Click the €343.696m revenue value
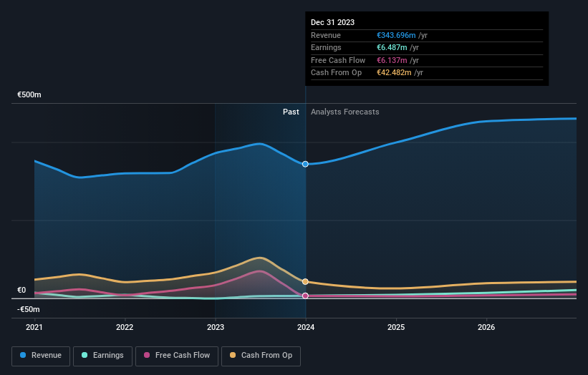 click(x=396, y=35)
